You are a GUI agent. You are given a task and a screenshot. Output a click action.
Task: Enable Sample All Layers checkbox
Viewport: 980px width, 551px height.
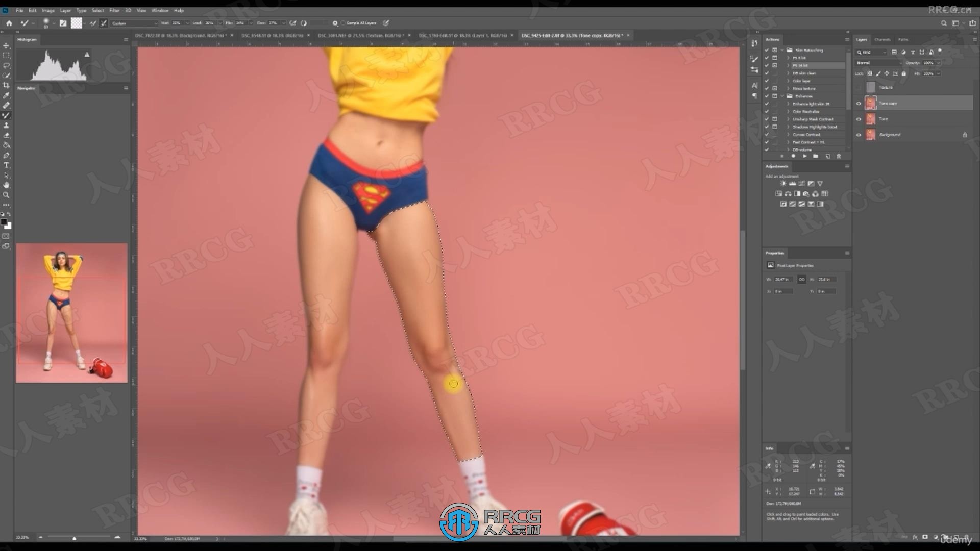tap(344, 23)
